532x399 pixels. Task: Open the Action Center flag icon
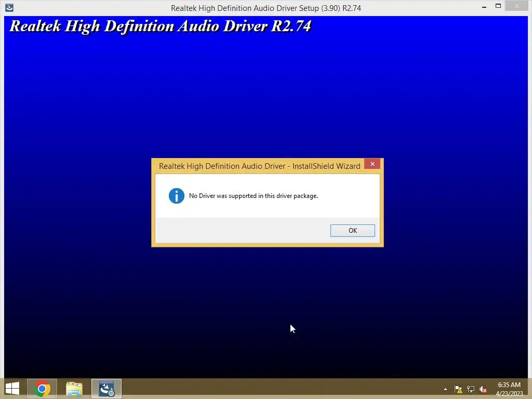(458, 389)
